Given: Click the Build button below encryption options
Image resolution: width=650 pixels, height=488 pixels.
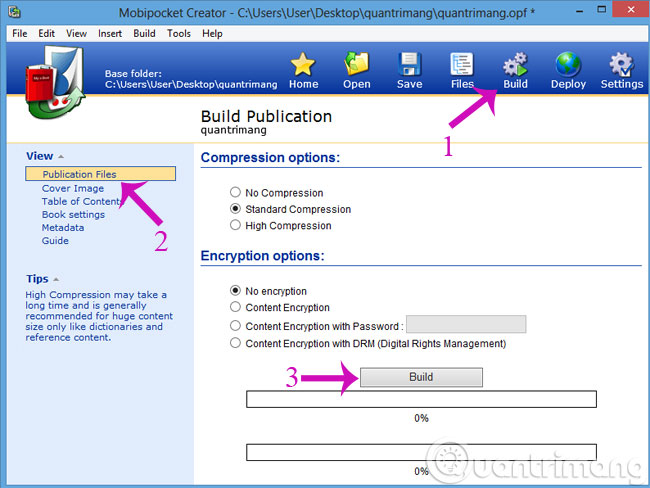Looking at the screenshot, I should click(x=421, y=377).
